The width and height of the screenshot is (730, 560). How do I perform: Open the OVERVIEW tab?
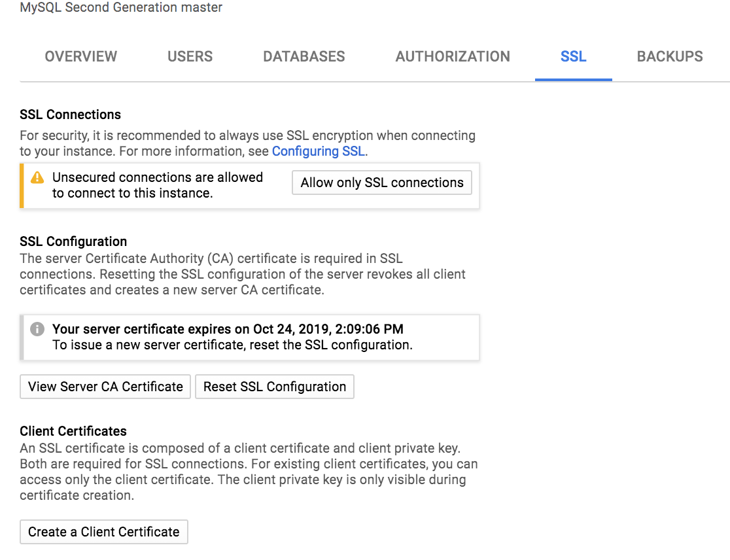coord(81,56)
